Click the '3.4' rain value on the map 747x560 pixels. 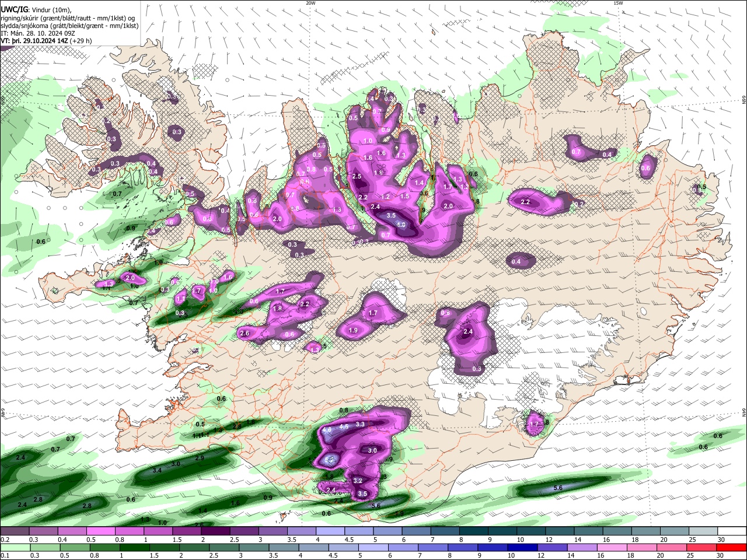click(156, 470)
